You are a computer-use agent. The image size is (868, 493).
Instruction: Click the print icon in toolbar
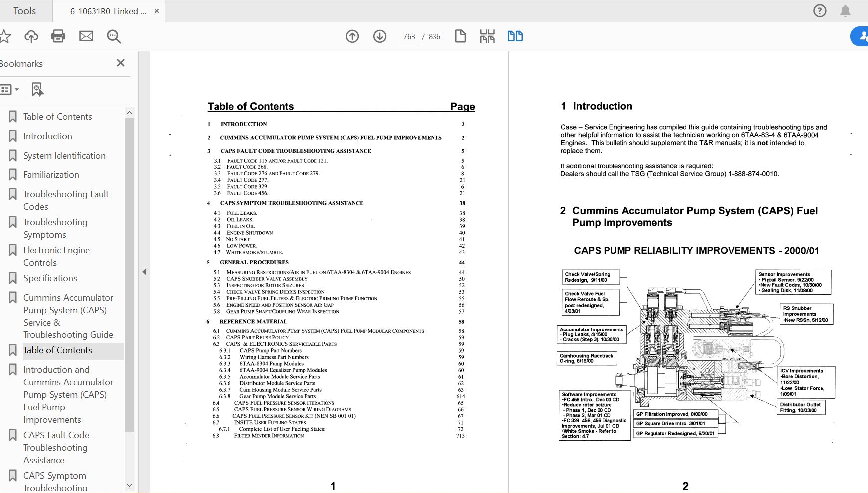point(58,36)
